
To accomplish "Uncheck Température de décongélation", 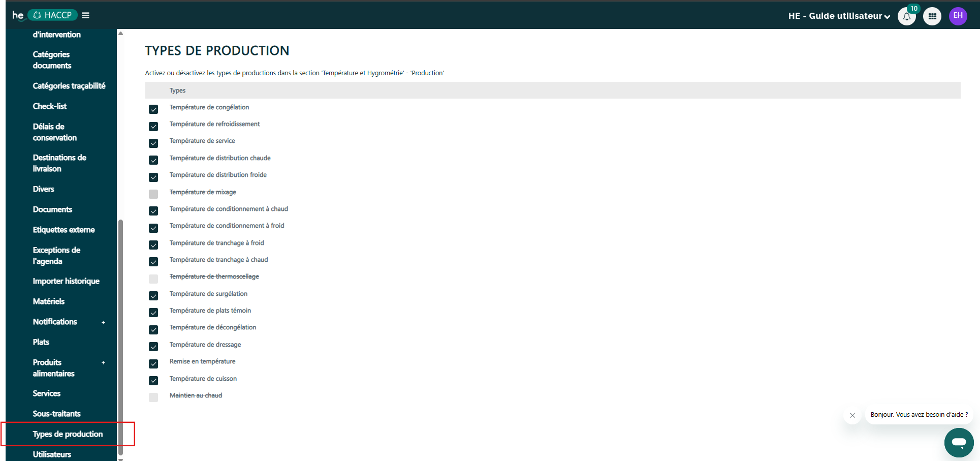I will click(x=153, y=330).
